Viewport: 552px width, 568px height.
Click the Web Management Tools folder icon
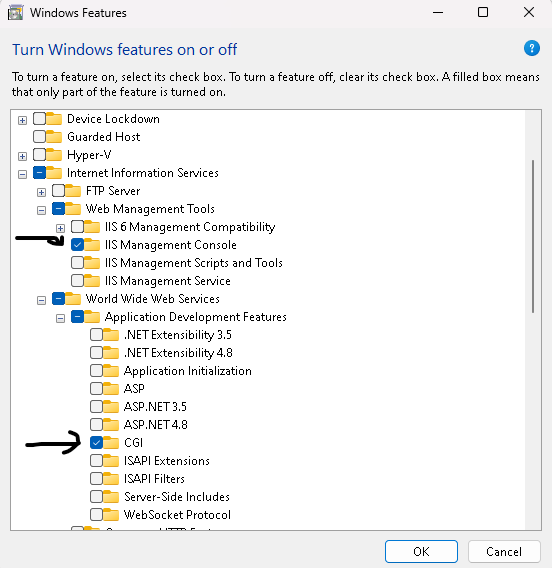pos(73,209)
